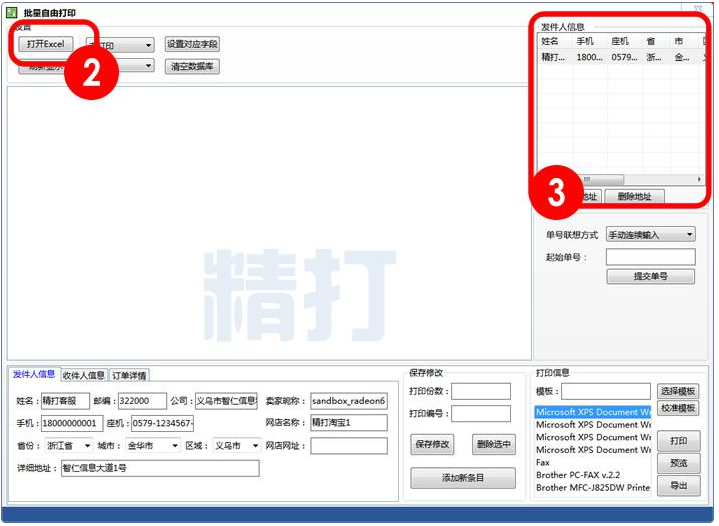The image size is (719, 526).
Task: Select the sender row cell 精打...
Action: click(x=555, y=57)
